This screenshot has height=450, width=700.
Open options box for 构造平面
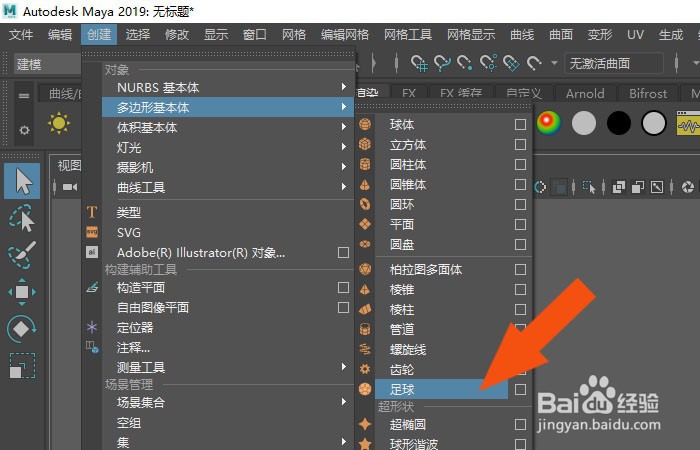(x=343, y=287)
